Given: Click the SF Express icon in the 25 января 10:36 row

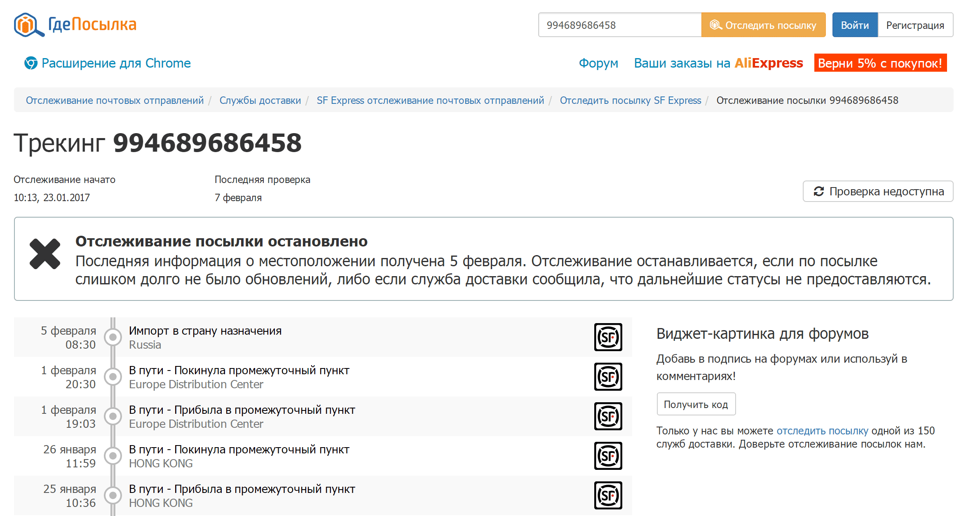Looking at the screenshot, I should (x=608, y=495).
